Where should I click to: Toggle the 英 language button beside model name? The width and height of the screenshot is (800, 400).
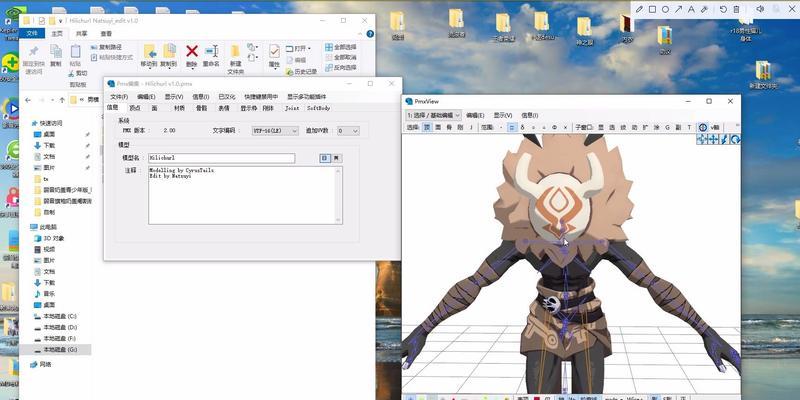[x=336, y=158]
